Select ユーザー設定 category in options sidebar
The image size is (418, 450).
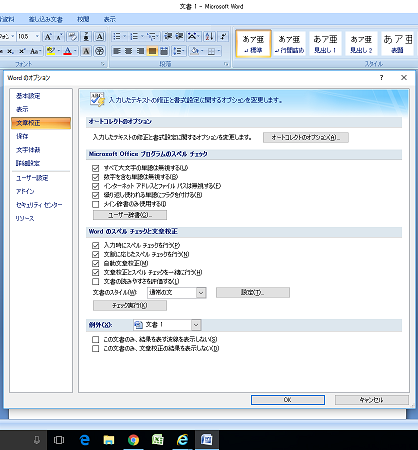click(32, 178)
